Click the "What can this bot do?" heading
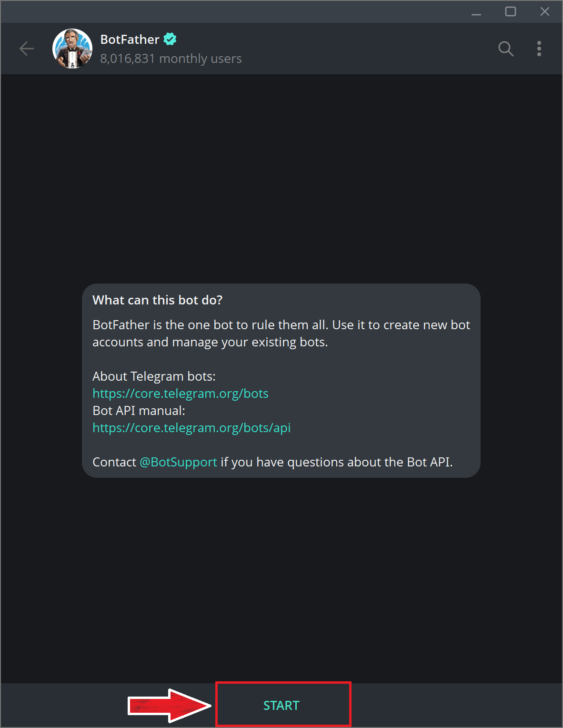Image resolution: width=563 pixels, height=728 pixels. [157, 300]
